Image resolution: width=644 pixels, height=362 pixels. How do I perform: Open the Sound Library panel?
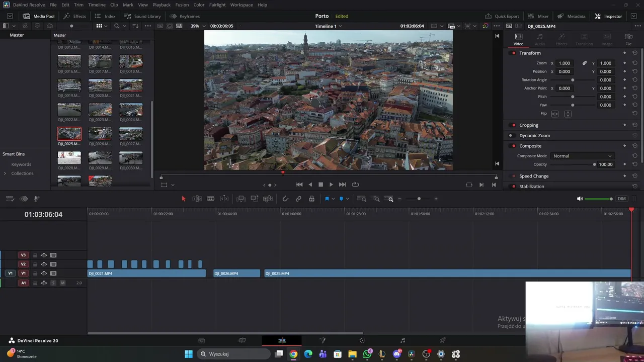click(142, 16)
